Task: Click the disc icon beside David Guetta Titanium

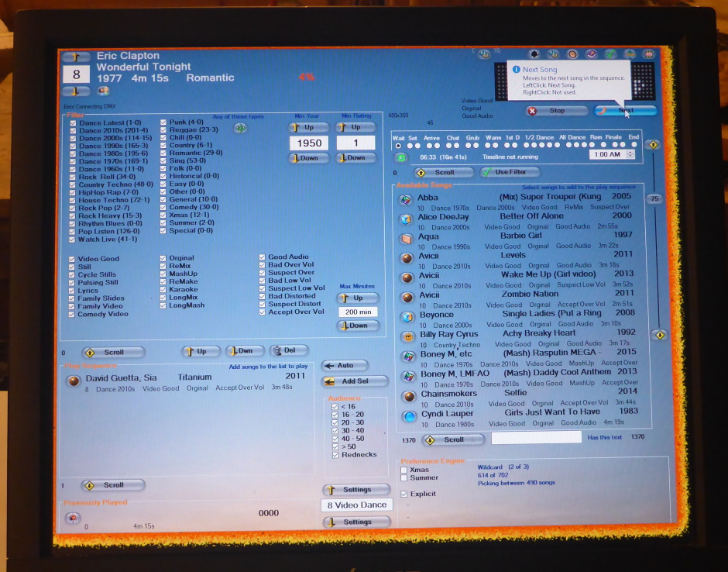Action: tap(74, 381)
